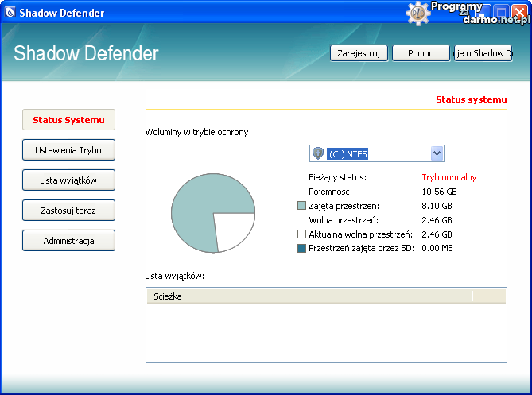The height and width of the screenshot is (395, 532).
Task: Open the Ustawienia Trybu section
Action: tap(68, 150)
